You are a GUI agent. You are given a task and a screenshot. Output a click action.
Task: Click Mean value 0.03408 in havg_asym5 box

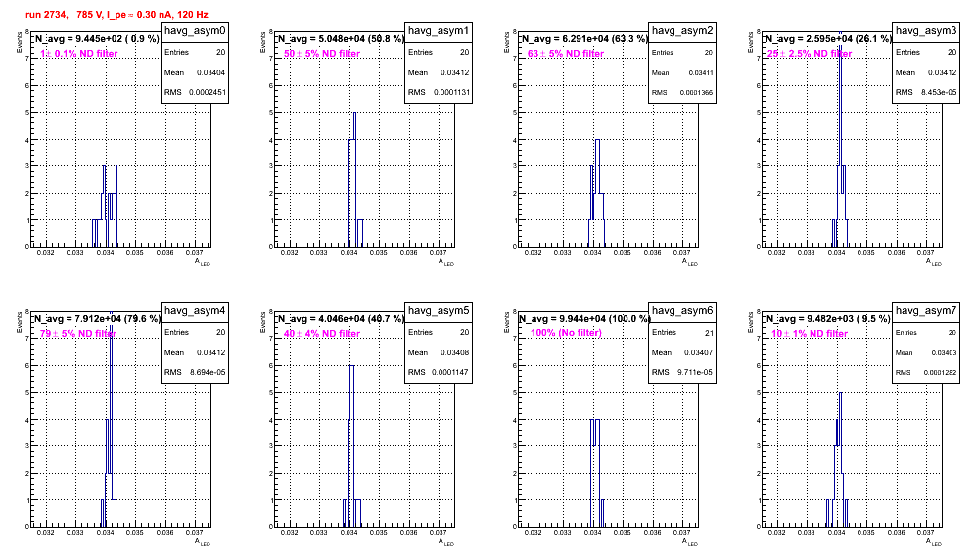(454, 352)
